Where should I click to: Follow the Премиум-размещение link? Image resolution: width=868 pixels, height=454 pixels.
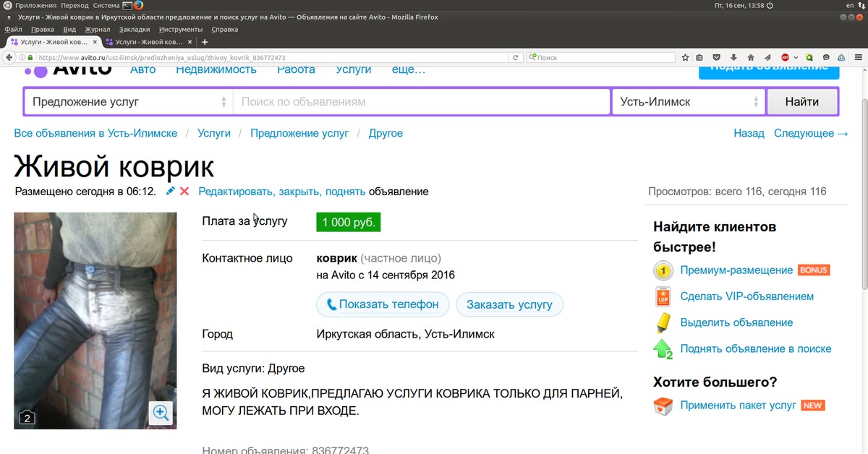pos(736,270)
